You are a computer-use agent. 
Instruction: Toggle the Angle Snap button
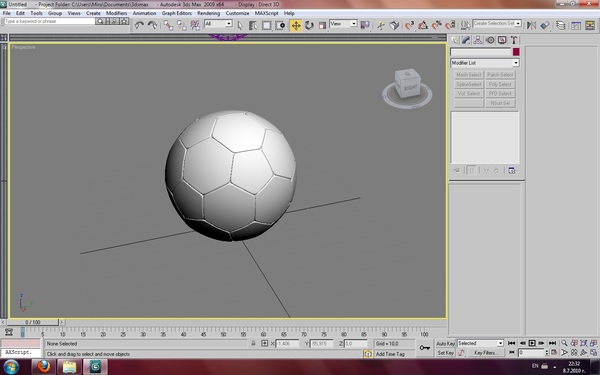point(423,25)
